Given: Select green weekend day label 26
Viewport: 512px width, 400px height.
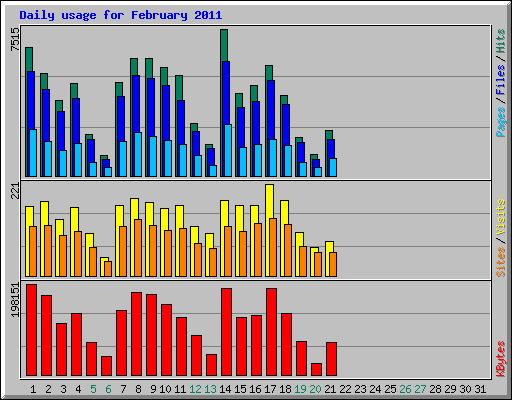Looking at the screenshot, I should click(x=405, y=389).
